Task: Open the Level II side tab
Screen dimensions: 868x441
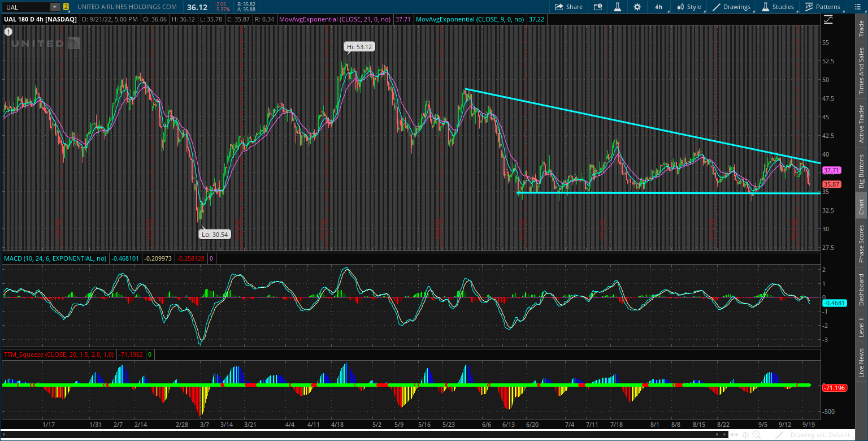Action: (861, 327)
